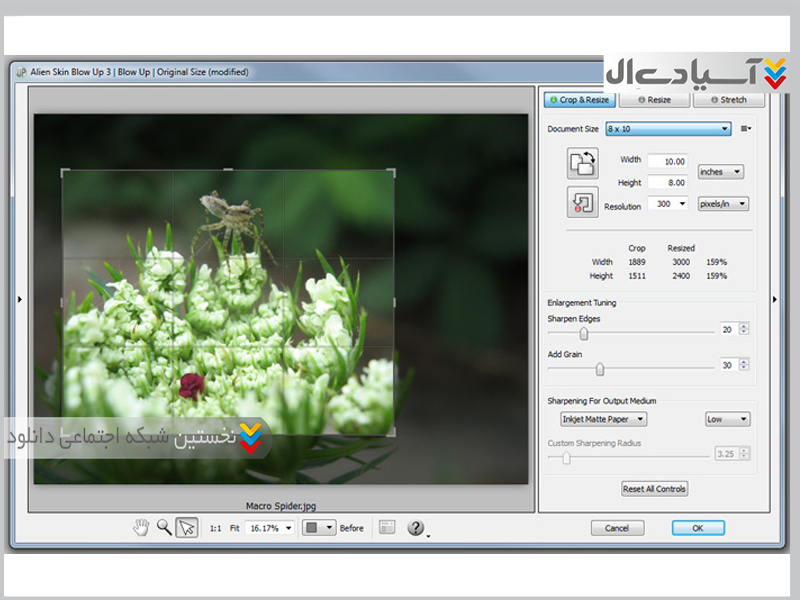Click the Reset All Controls button
Viewport: 800px width, 600px height.
pyautogui.click(x=655, y=489)
